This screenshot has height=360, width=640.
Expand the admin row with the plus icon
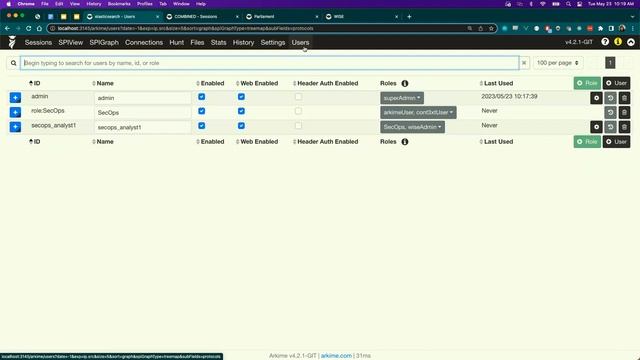coord(15,98)
